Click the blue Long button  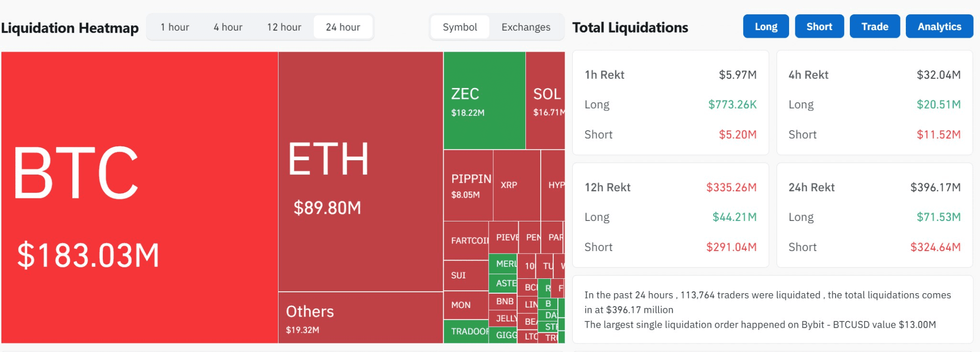(766, 26)
